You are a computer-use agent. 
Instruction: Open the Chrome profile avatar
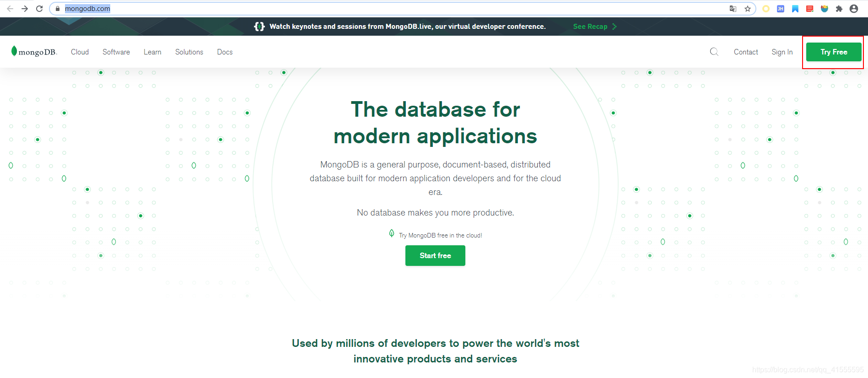pos(854,9)
